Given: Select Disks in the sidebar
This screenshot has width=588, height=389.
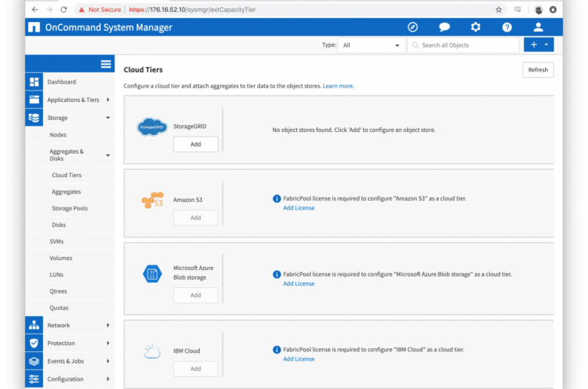Looking at the screenshot, I should [x=59, y=225].
